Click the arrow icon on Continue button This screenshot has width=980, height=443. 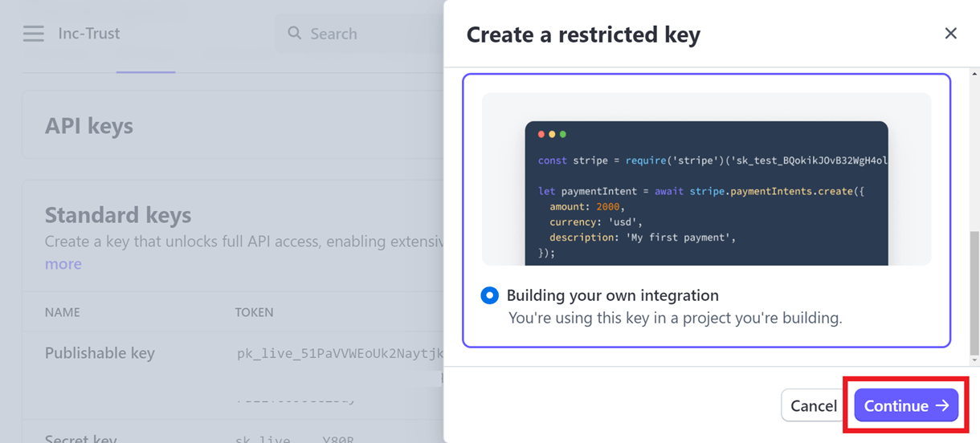(942, 405)
